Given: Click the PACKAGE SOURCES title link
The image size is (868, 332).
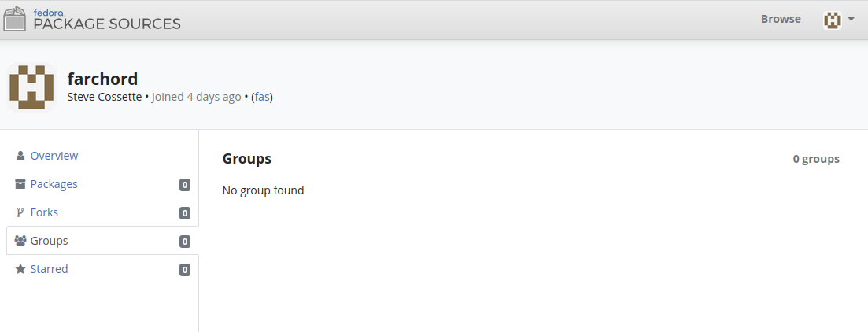Looking at the screenshot, I should 107,24.
